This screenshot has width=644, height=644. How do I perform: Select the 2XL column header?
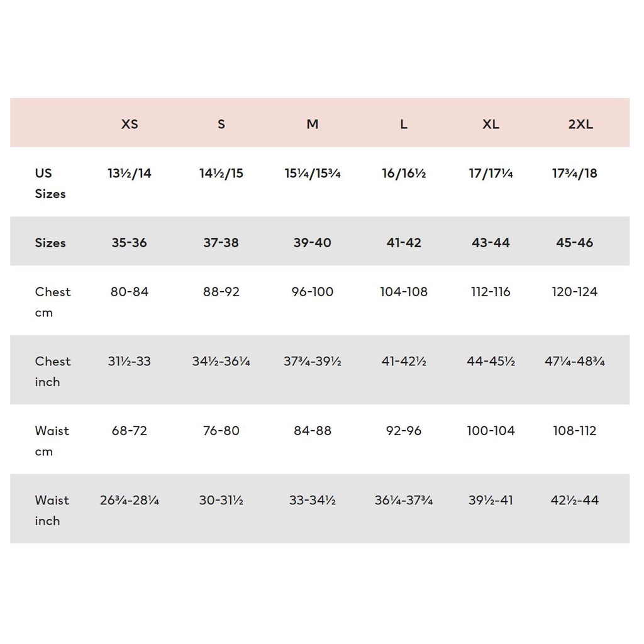pyautogui.click(x=580, y=124)
